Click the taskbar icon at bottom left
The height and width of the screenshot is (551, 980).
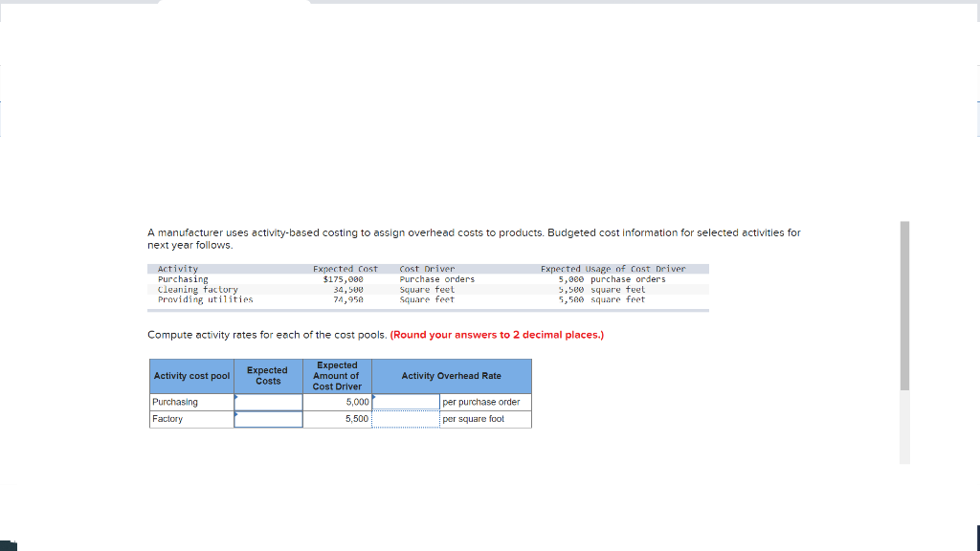(6, 545)
